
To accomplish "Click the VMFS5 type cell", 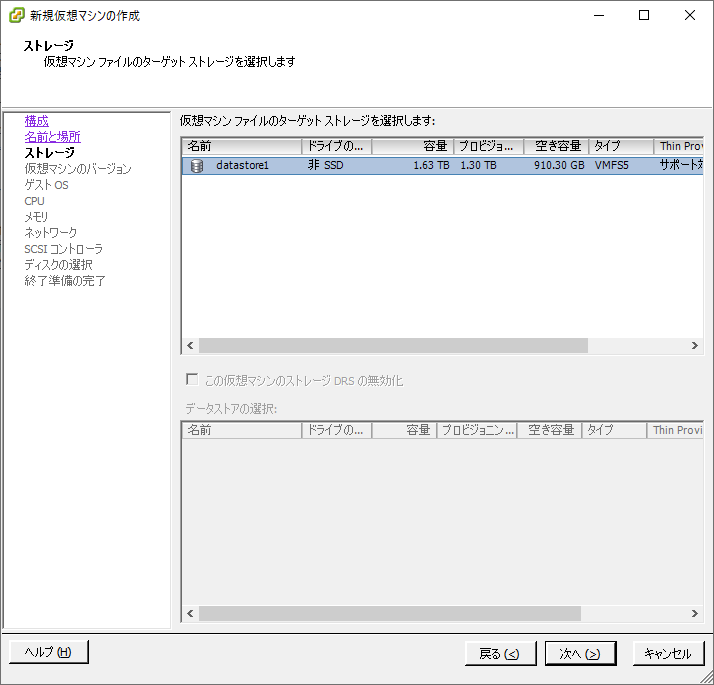I will click(x=611, y=165).
